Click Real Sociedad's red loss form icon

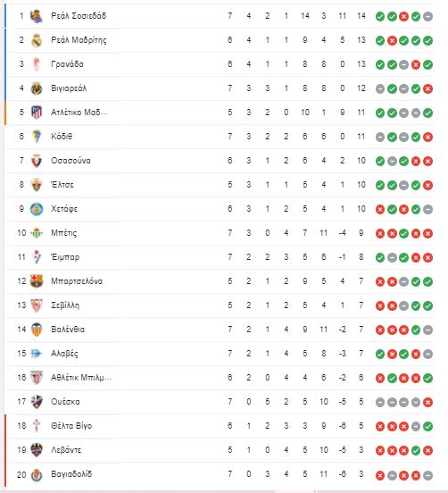pyautogui.click(x=403, y=16)
